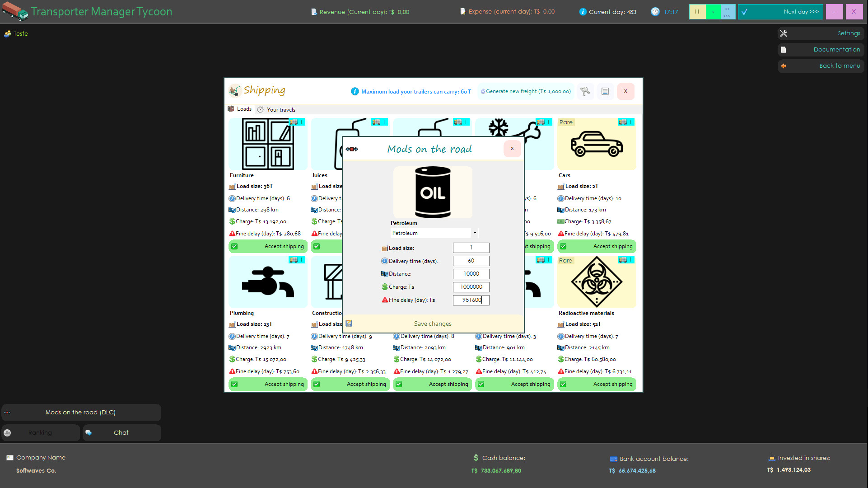
Task: Open the freight report icon beside the key
Action: [x=605, y=91]
